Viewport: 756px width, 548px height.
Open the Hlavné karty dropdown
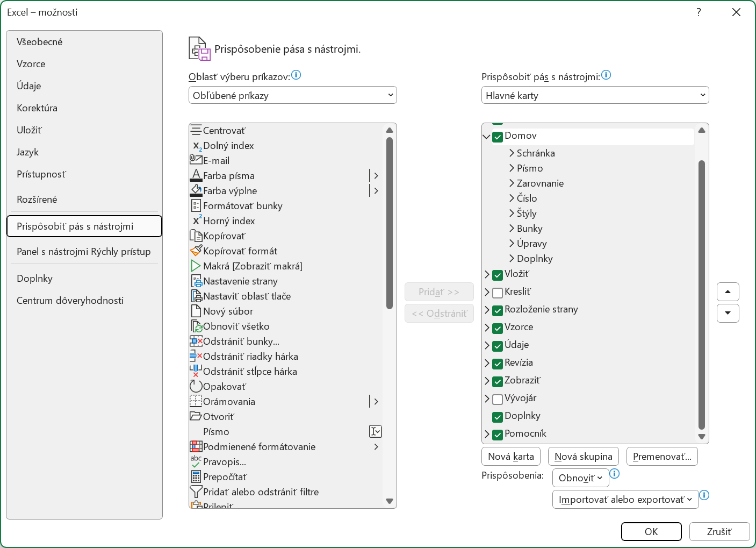[595, 95]
